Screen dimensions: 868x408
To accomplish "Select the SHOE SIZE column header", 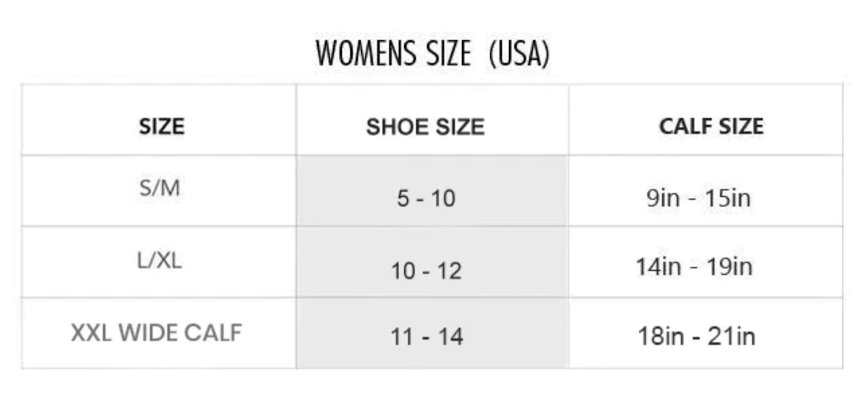I will pos(425,127).
